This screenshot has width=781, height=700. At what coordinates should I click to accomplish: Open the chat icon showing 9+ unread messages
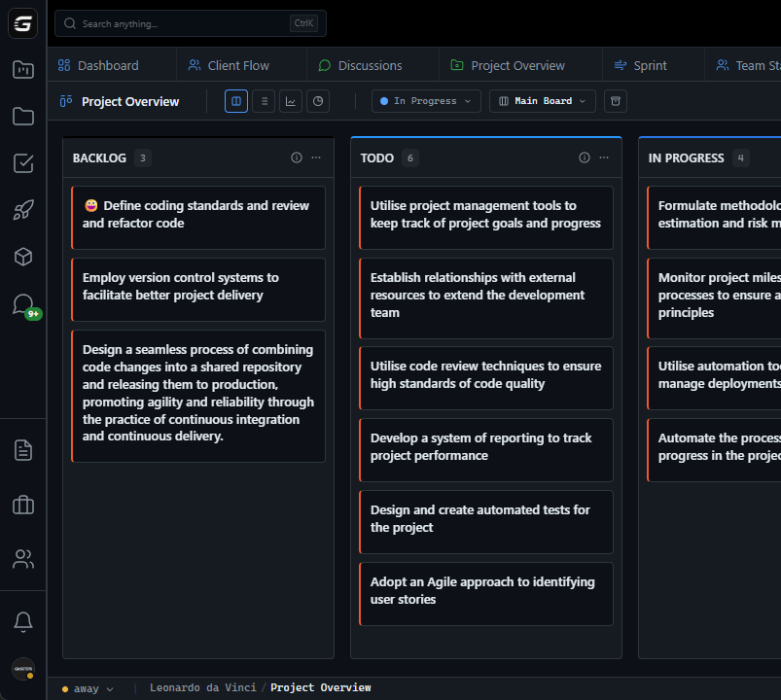pos(22,304)
